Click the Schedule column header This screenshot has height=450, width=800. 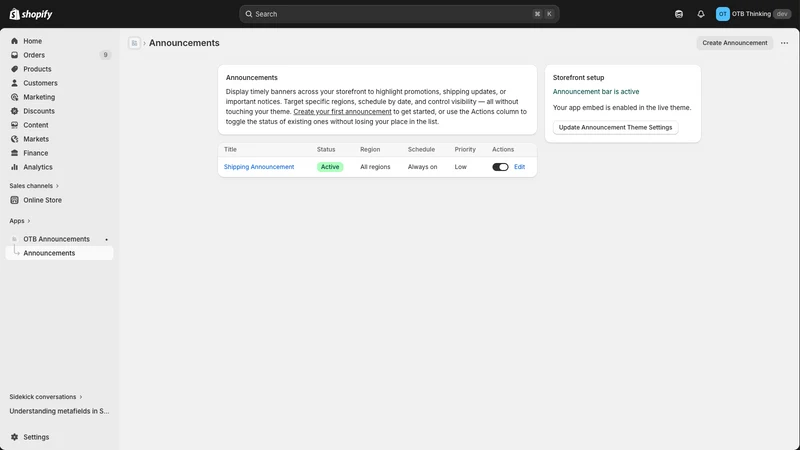[421, 149]
